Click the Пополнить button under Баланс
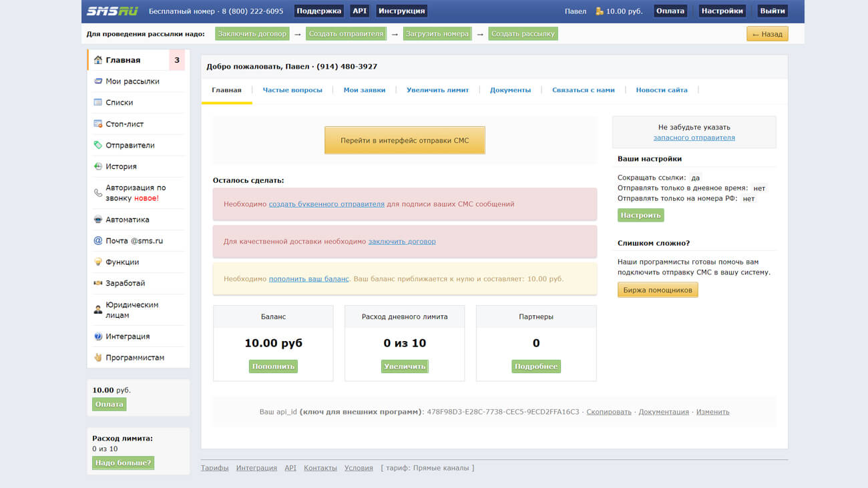Viewport: 868px width, 488px height. [273, 367]
